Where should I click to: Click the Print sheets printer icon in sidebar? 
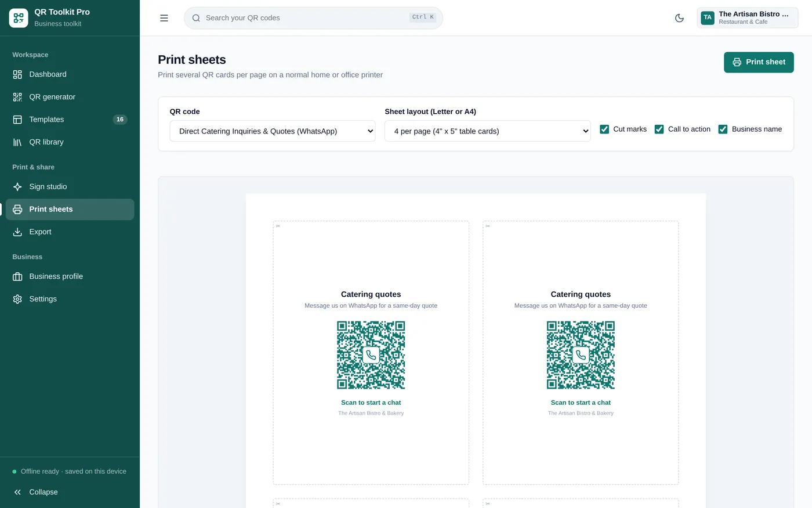pos(17,210)
